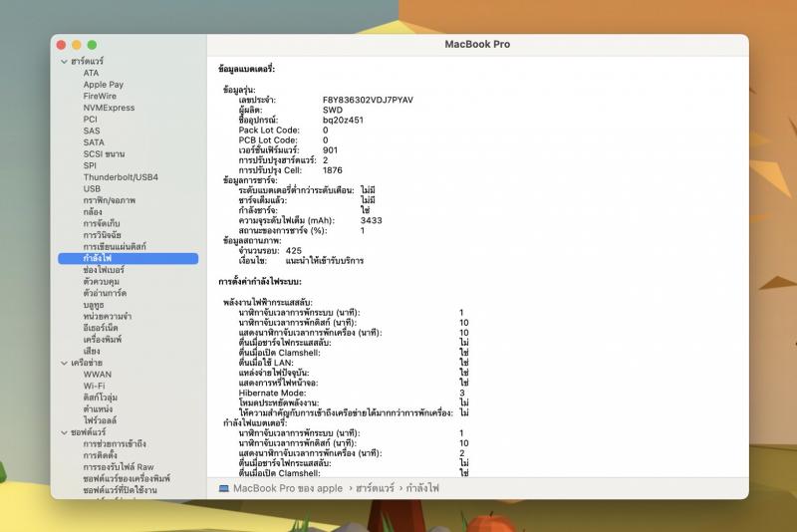Close the System Information window
797x532 pixels.
pyautogui.click(x=61, y=45)
